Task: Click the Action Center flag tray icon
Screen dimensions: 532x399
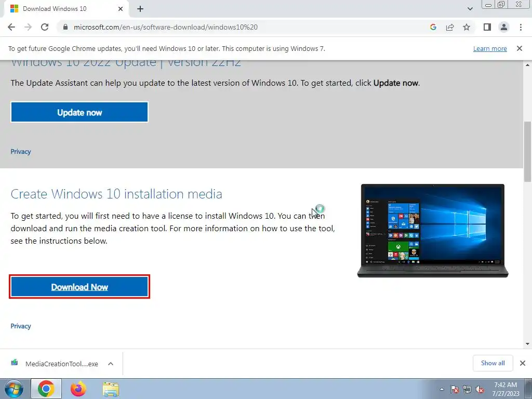Action: point(455,389)
